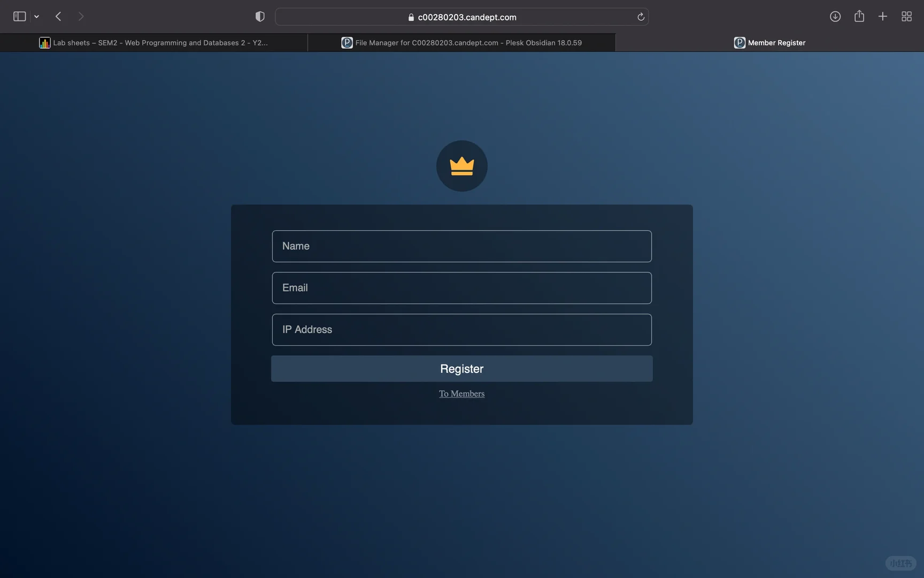The height and width of the screenshot is (578, 924).
Task: Reload the page with the refresh icon
Action: [x=641, y=17]
